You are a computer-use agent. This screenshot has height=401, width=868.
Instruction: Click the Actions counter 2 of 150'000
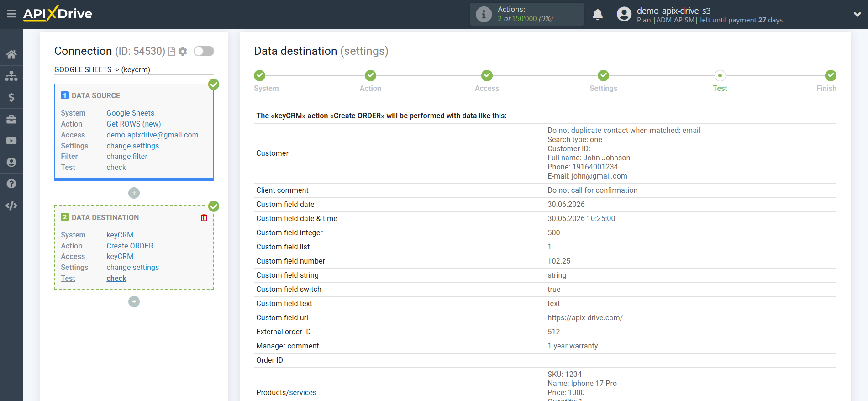coord(525,19)
